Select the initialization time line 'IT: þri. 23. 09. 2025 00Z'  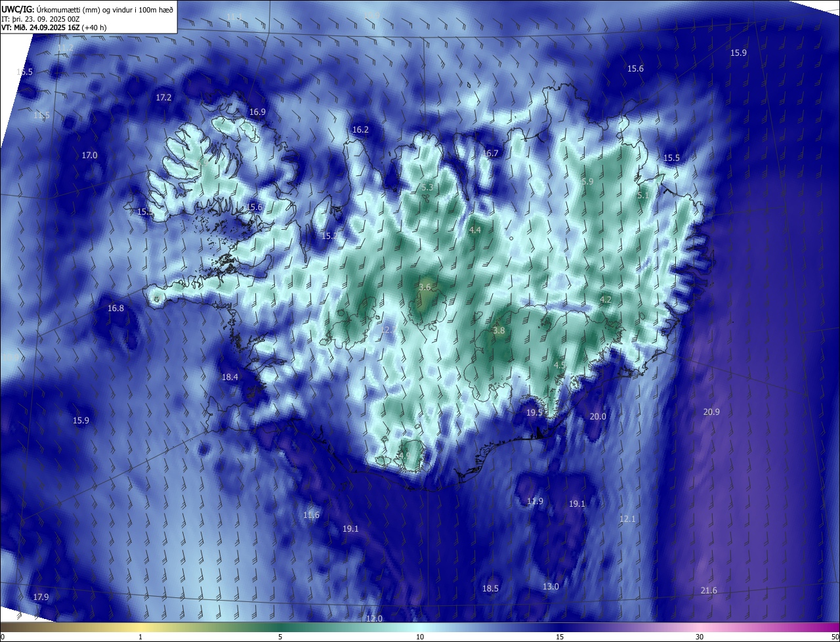click(x=41, y=19)
